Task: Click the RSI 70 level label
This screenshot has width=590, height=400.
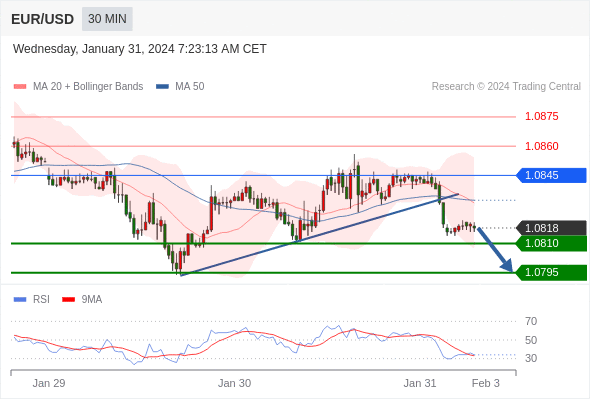Action: pos(531,321)
